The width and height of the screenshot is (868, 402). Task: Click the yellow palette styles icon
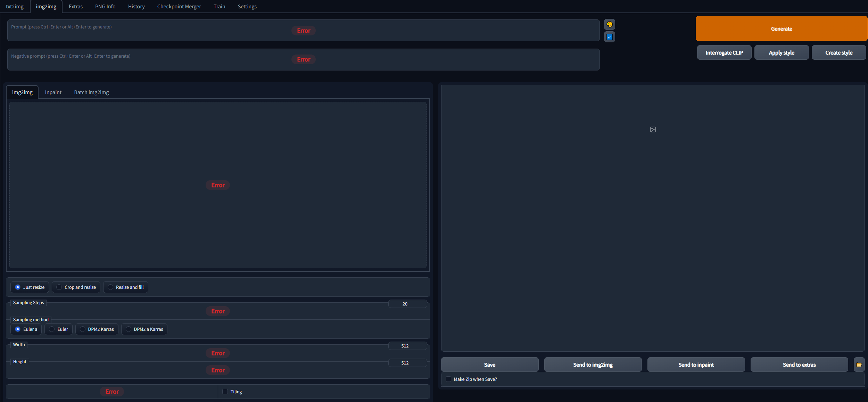click(x=610, y=24)
